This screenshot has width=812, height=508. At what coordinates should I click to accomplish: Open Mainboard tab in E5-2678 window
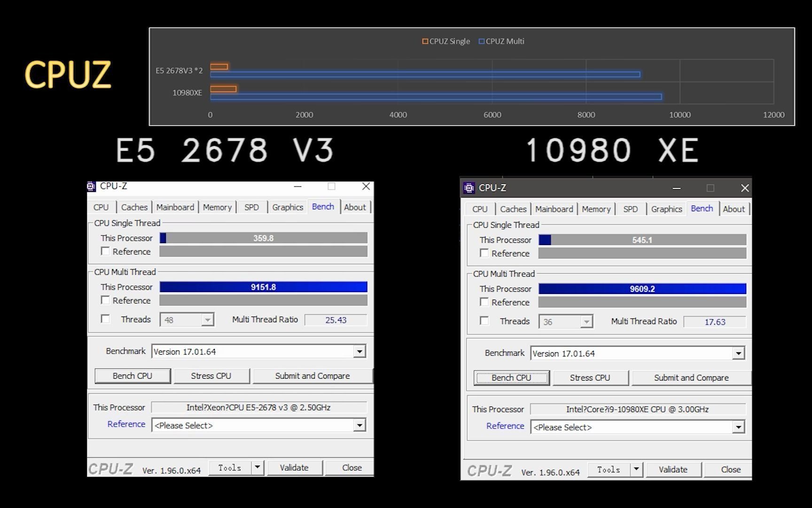(x=175, y=207)
